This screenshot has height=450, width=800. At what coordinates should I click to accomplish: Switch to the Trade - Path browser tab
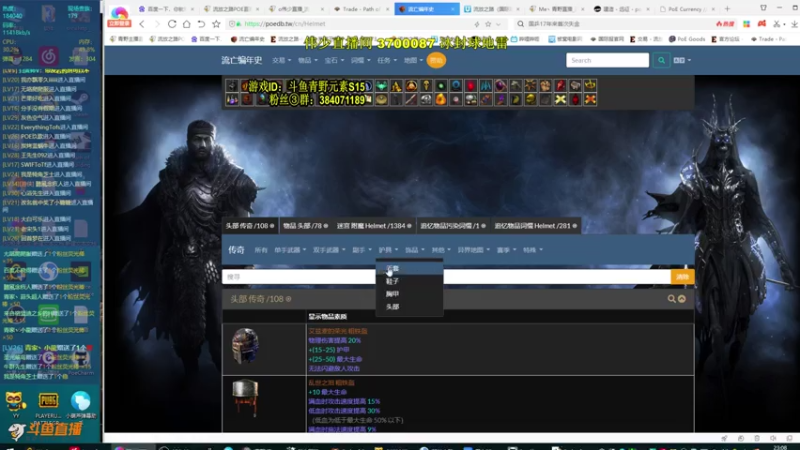(361, 9)
